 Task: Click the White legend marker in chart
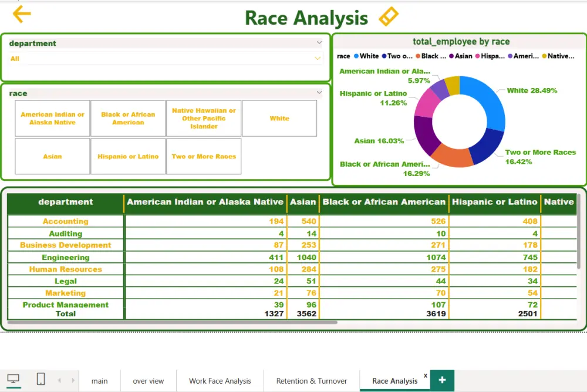click(356, 56)
